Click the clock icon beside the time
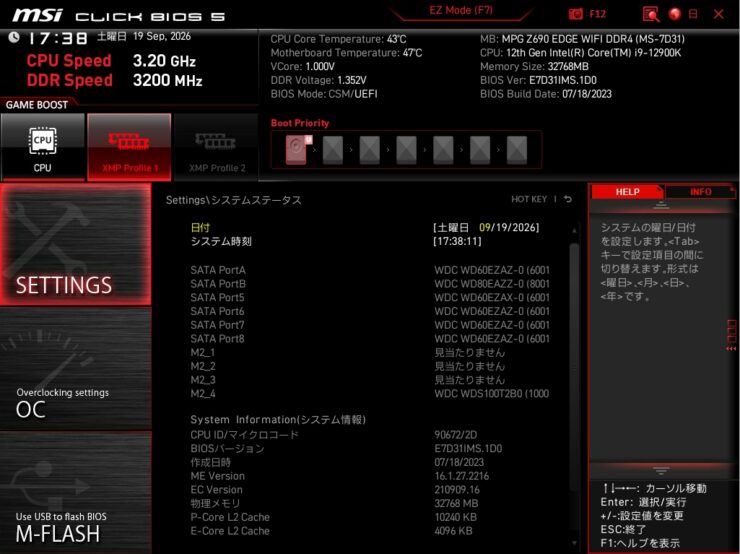This screenshot has width=740, height=554. tap(14, 37)
